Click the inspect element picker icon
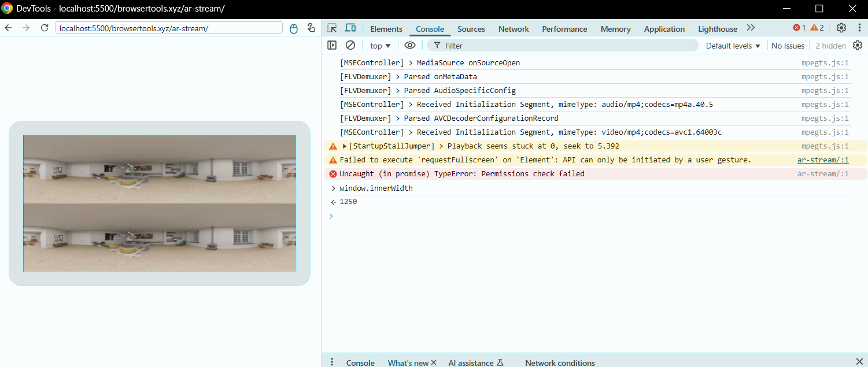Viewport: 868px width, 367px height. 331,28
